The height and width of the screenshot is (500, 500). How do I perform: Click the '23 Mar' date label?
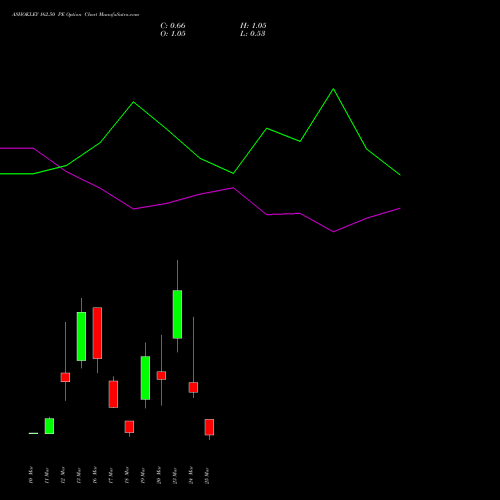pyautogui.click(x=175, y=475)
